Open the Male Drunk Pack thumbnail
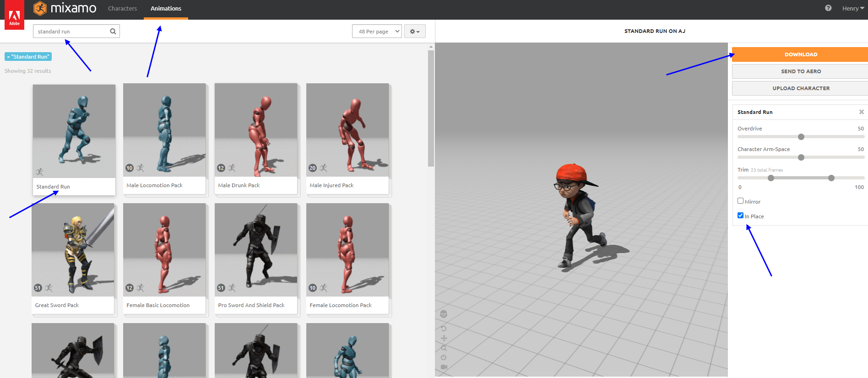868x378 pixels. pos(256,130)
